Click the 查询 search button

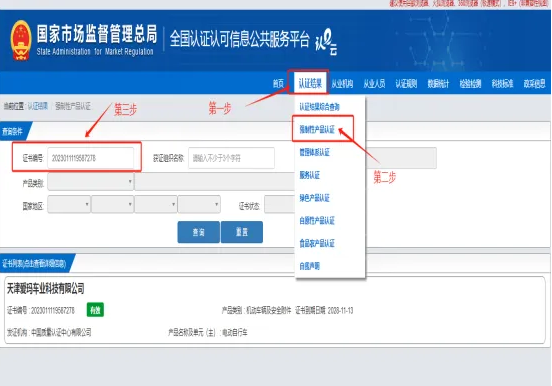tap(199, 232)
